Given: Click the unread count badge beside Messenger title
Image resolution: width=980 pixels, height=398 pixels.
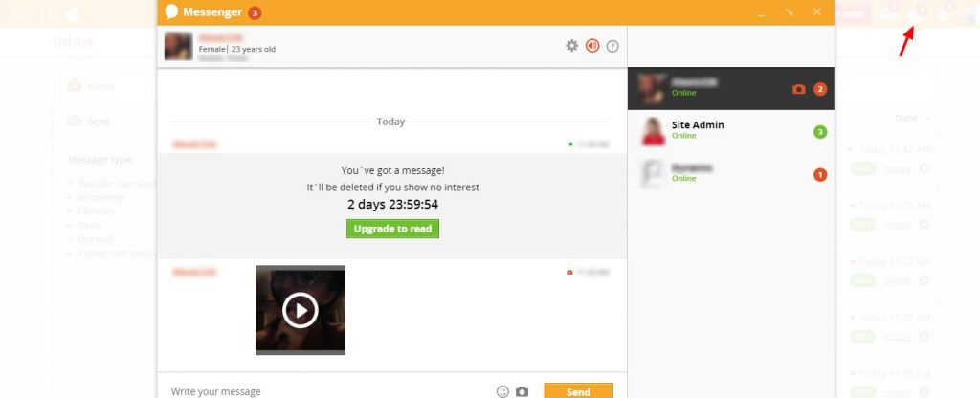Looking at the screenshot, I should (x=255, y=12).
